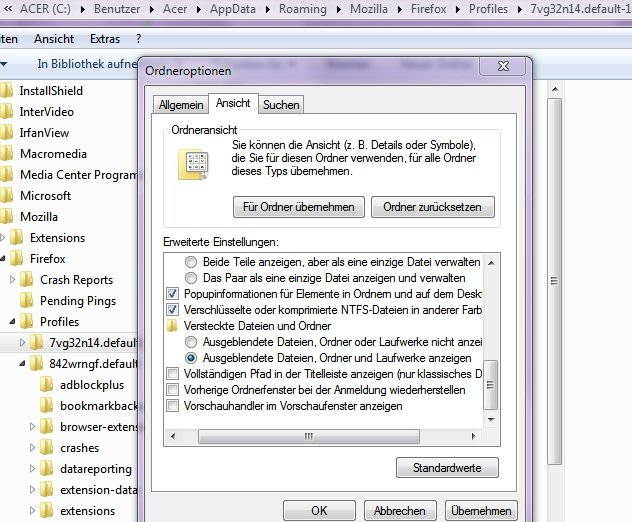Check Vorherige Ordnerfenster wiederherstellen option
632x522 pixels.
tap(173, 390)
